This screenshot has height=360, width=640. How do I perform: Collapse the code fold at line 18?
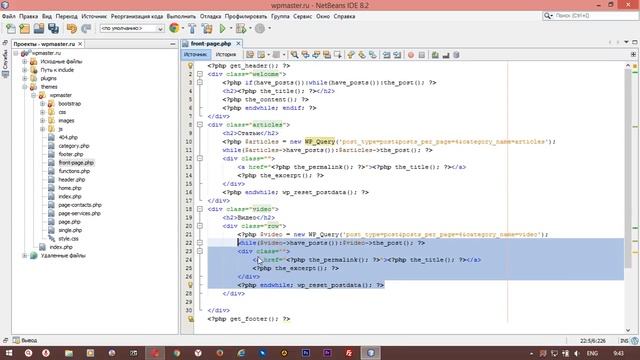pos(200,209)
